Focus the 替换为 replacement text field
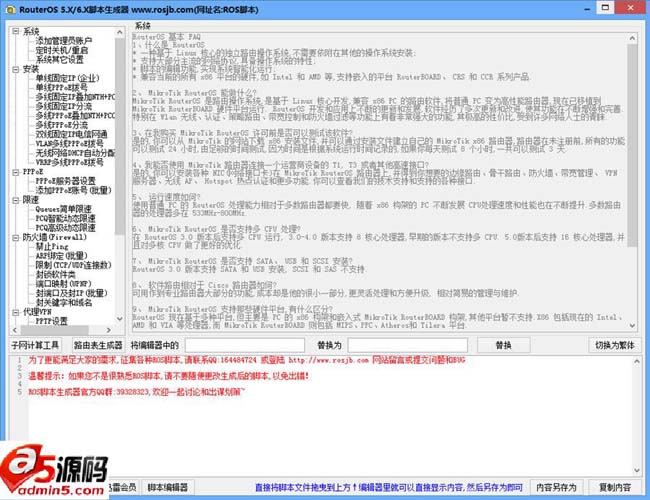The height and width of the screenshot is (500, 650). pyautogui.click(x=408, y=345)
